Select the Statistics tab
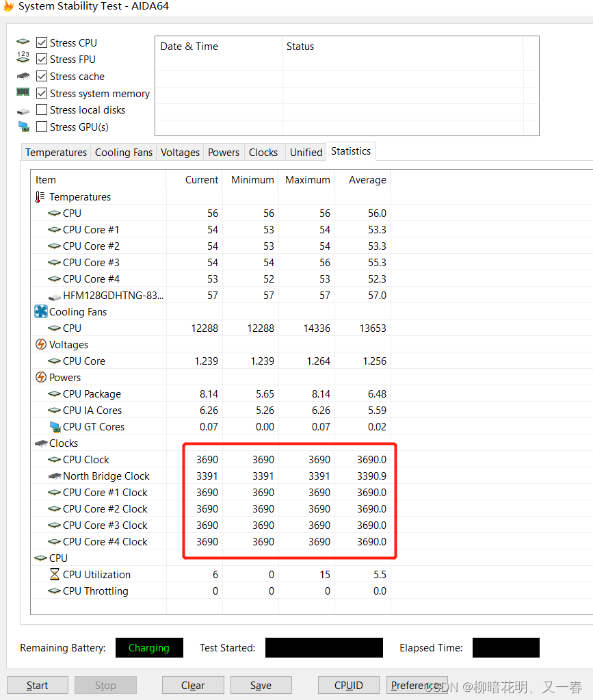 351,151
